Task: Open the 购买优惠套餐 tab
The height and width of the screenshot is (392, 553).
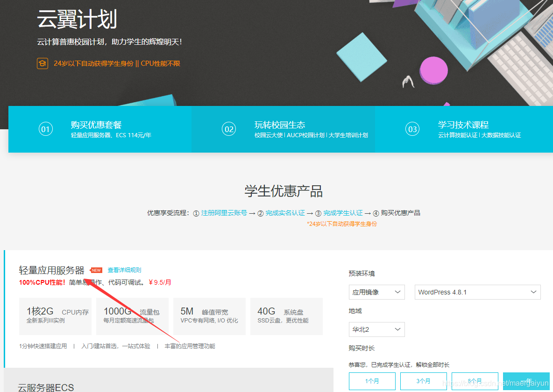Action: [100, 129]
